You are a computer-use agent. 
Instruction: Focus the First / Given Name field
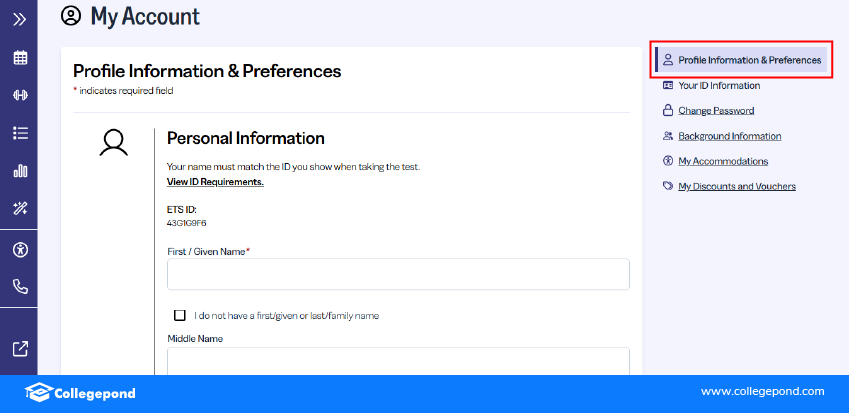[398, 274]
